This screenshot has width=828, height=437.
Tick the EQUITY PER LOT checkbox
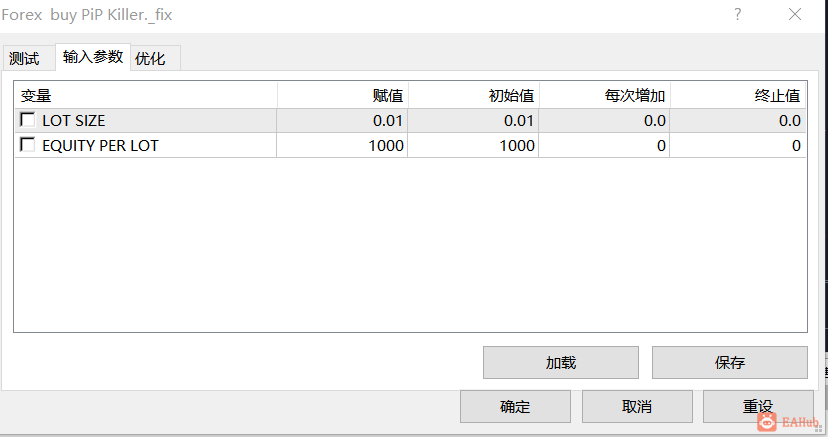[27, 145]
